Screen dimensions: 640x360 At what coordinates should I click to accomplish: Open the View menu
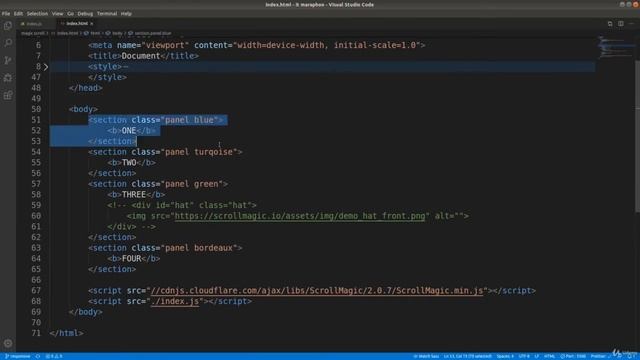point(58,13)
